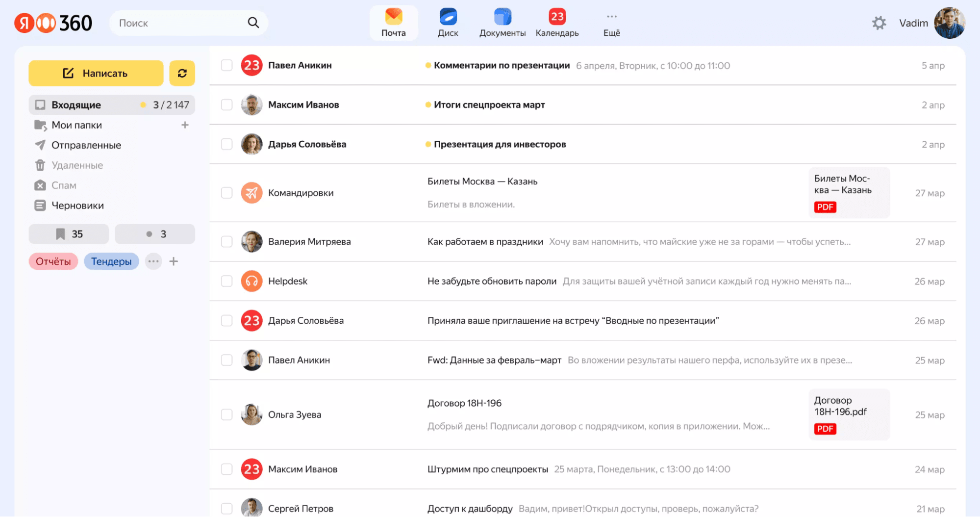Click Максим Иванов avatar on Итоги спецпроекта
Screen dimensions: 980x517
pyautogui.click(x=251, y=104)
